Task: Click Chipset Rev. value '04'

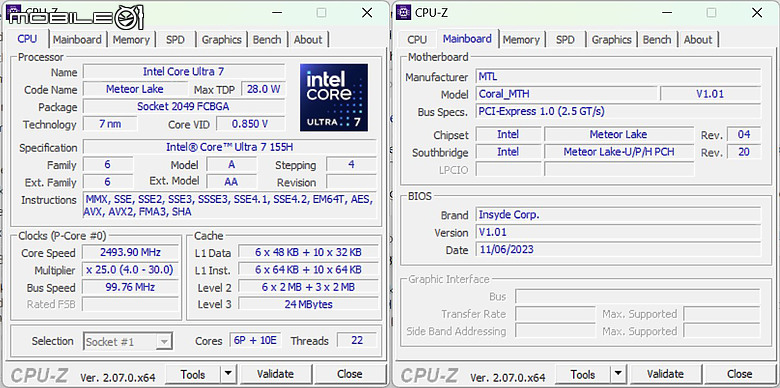Action: [x=744, y=134]
